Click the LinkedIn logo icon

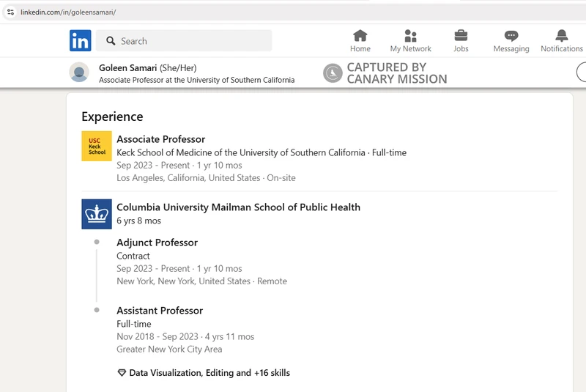(80, 40)
